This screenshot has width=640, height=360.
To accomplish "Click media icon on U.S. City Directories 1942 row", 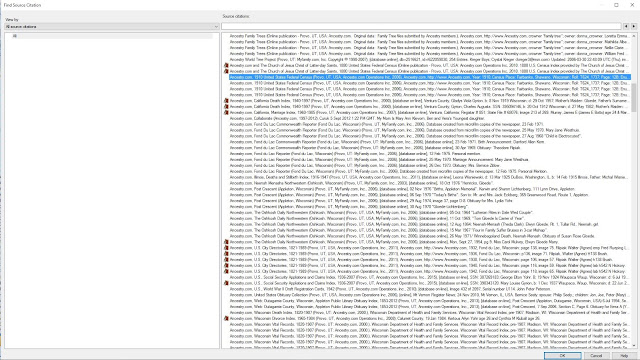I will tap(226, 271).
